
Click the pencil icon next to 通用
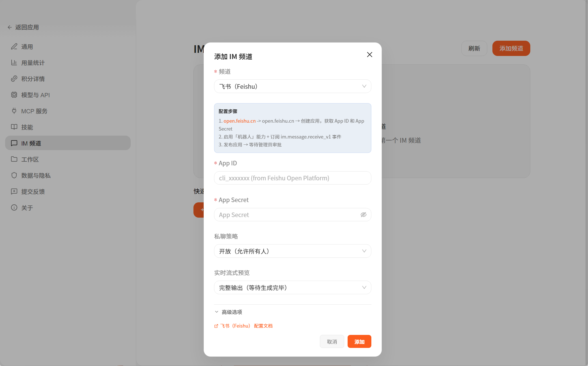(x=14, y=47)
